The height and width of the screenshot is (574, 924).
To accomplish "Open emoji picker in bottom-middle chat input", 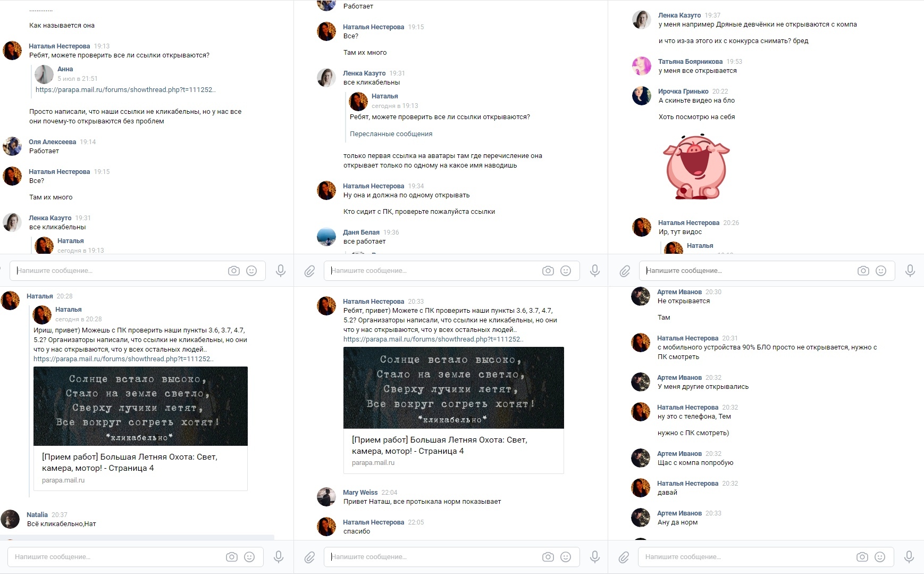I will click(566, 557).
